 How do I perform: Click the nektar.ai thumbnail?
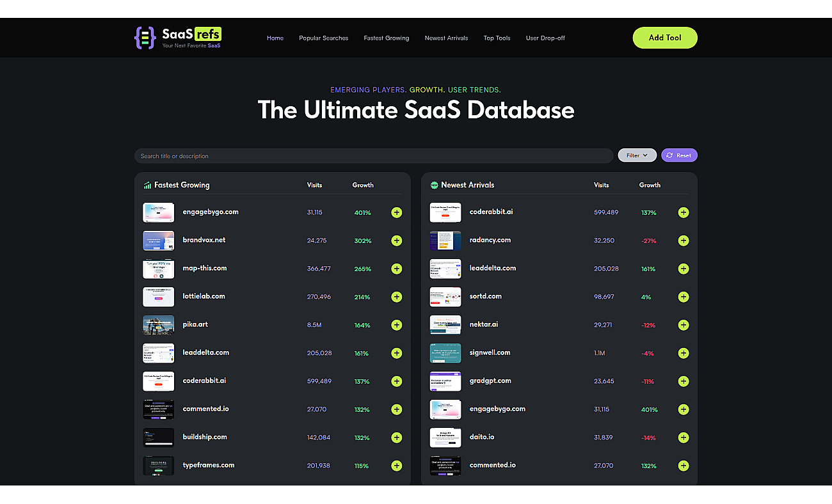pyautogui.click(x=445, y=325)
